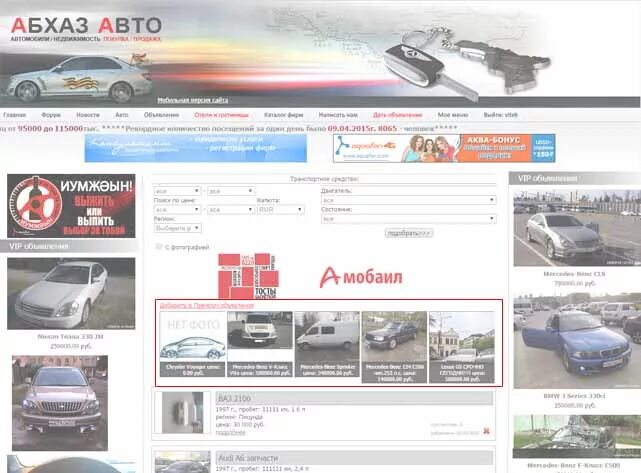Screen dimensions: 641x473
Task: Open the vehicle make dropdown
Action: point(177,191)
